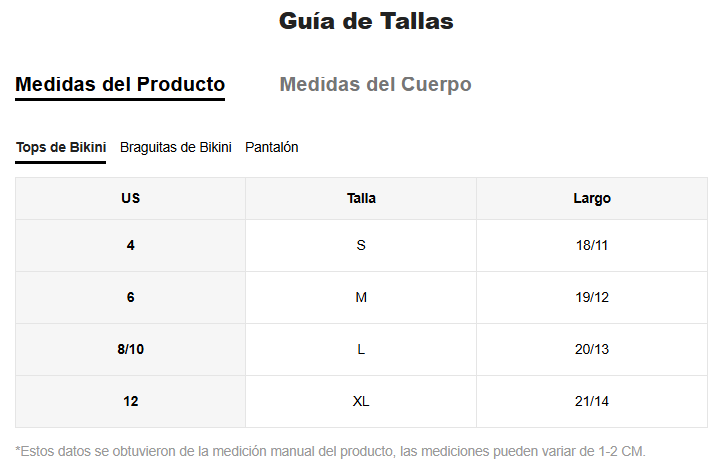
Task: Select the US size 8/10 cell
Action: point(131,349)
